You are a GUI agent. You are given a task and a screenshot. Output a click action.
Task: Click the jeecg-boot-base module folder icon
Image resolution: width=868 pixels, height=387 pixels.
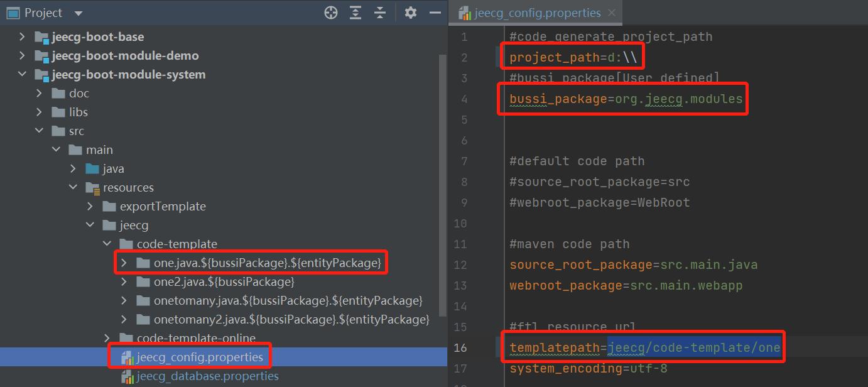[41, 37]
